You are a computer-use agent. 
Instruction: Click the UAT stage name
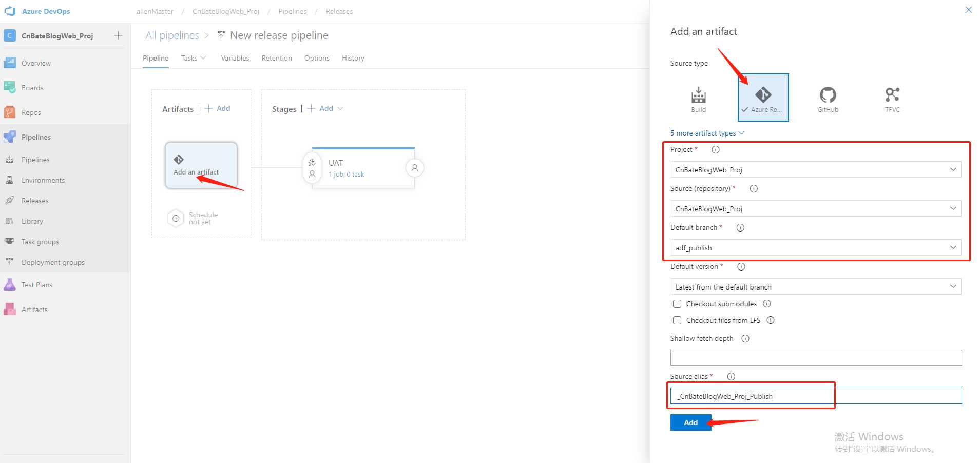(336, 163)
